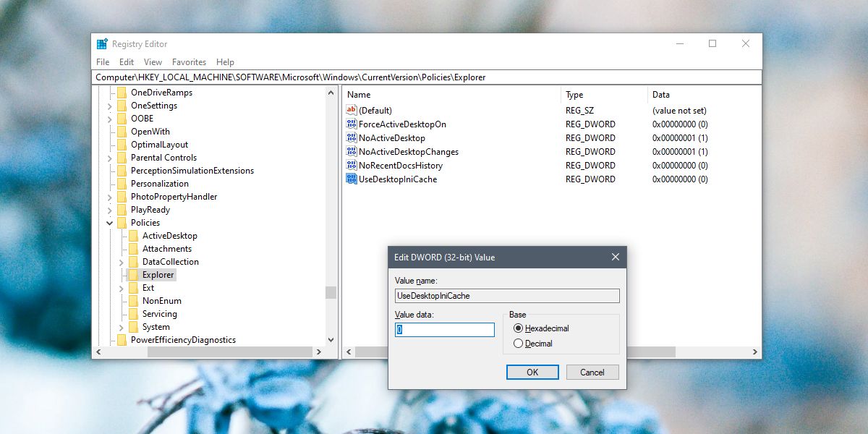Open the Favorites menu
The height and width of the screenshot is (434, 868).
[x=189, y=62]
